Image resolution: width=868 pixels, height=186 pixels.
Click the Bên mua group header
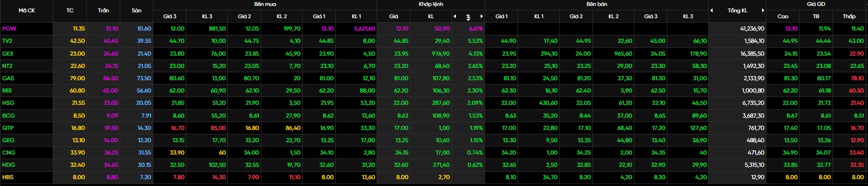click(265, 4)
